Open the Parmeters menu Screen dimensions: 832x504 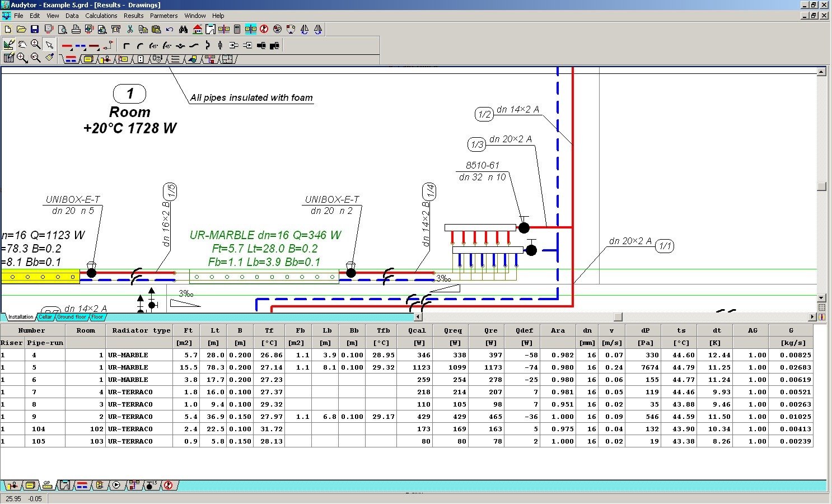[164, 16]
